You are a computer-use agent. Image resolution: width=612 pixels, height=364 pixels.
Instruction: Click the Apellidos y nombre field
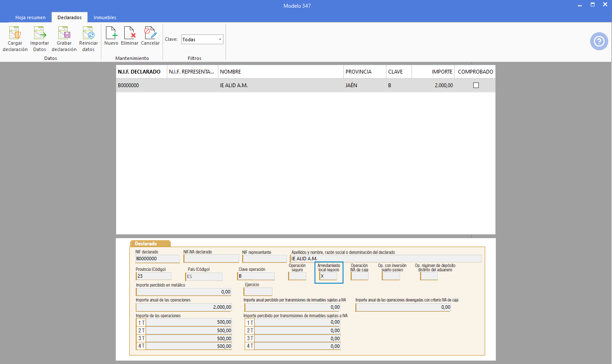coord(386,259)
